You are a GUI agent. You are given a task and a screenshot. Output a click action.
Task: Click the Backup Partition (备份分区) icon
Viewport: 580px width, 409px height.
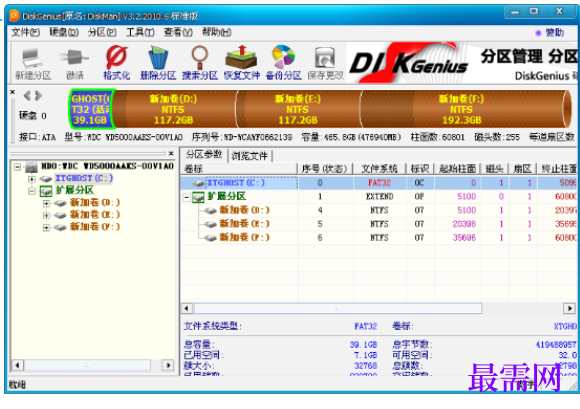[283, 63]
